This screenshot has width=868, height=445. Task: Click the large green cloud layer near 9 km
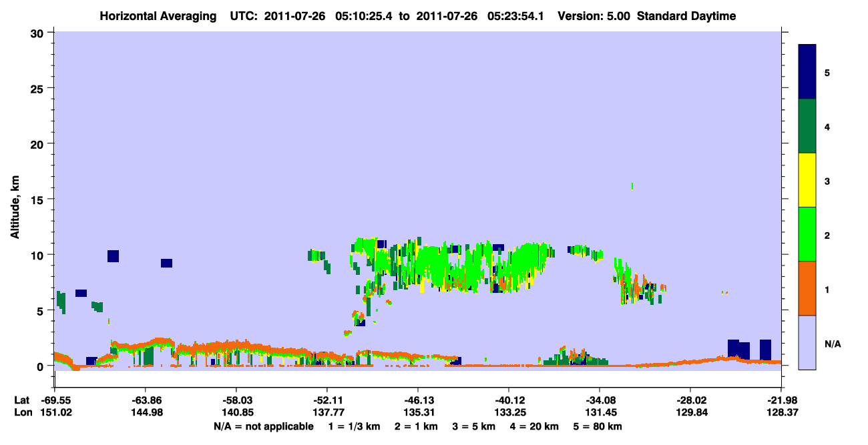(454, 265)
